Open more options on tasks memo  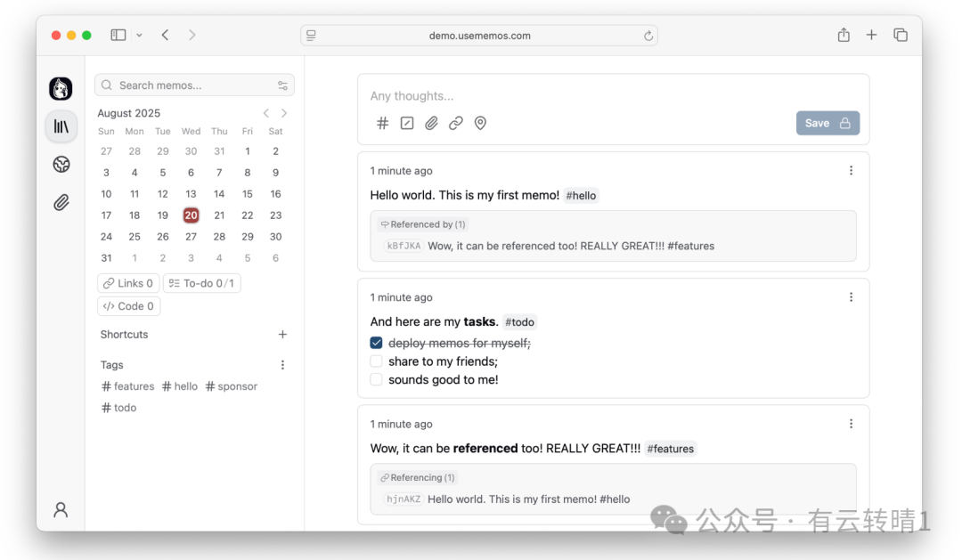click(851, 297)
